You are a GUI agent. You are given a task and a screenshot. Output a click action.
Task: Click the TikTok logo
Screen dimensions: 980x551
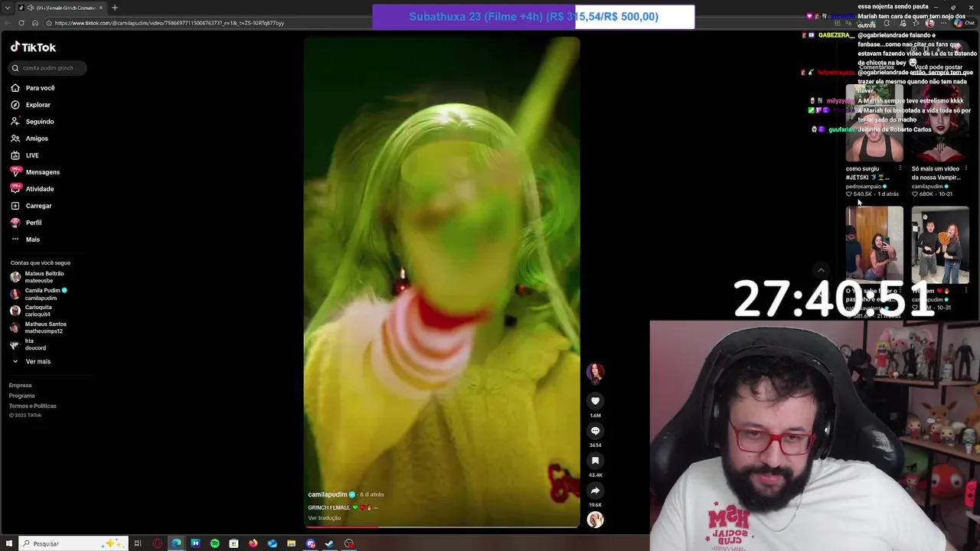(x=33, y=47)
